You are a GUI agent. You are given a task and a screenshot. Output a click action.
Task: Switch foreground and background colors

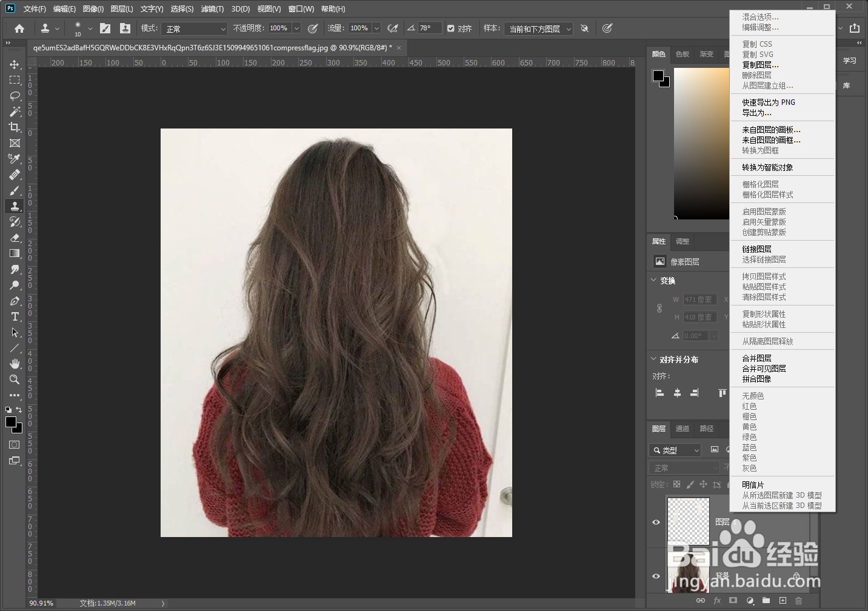click(x=19, y=410)
